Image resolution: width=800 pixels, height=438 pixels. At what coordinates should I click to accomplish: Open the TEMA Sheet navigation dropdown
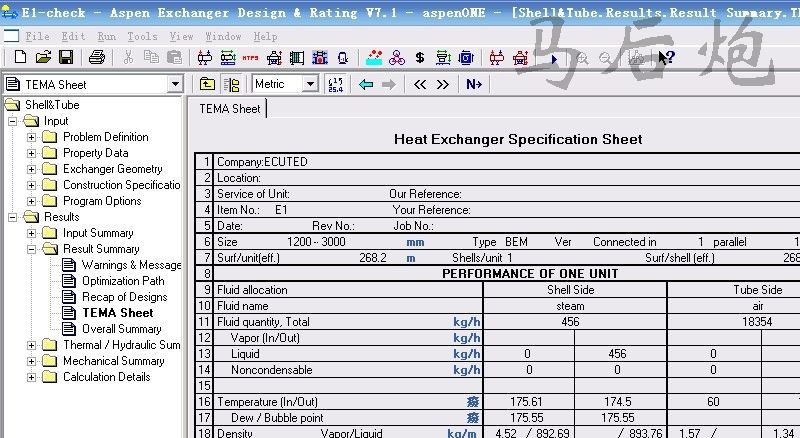click(x=175, y=85)
